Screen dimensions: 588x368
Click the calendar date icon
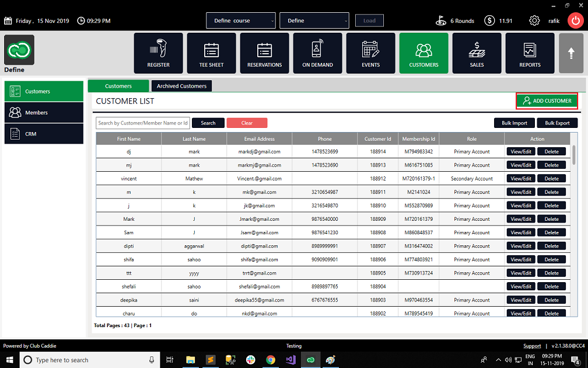click(x=8, y=20)
